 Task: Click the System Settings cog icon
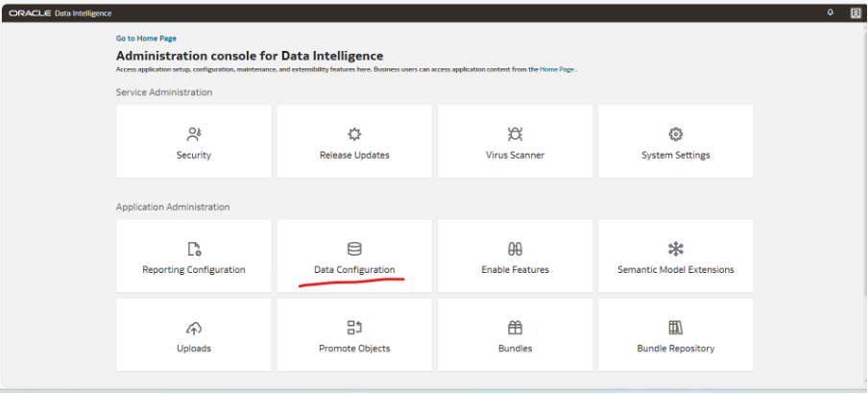pyautogui.click(x=675, y=134)
